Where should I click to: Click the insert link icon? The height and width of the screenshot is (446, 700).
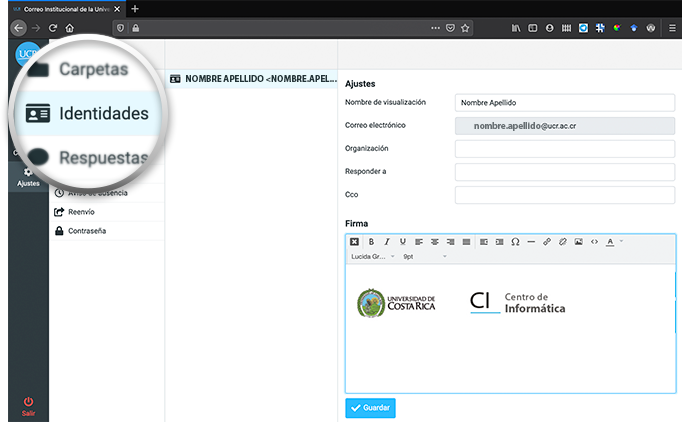tap(547, 242)
